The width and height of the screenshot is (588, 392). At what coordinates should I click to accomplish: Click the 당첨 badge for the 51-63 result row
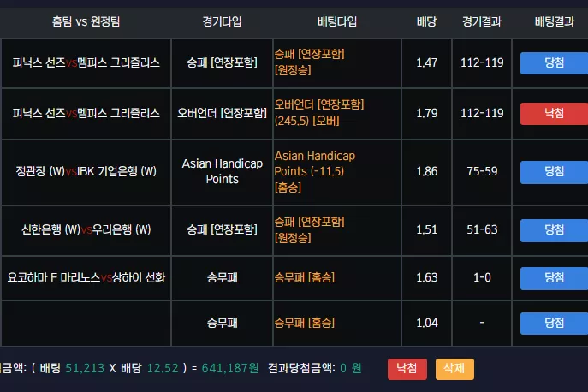pos(554,230)
